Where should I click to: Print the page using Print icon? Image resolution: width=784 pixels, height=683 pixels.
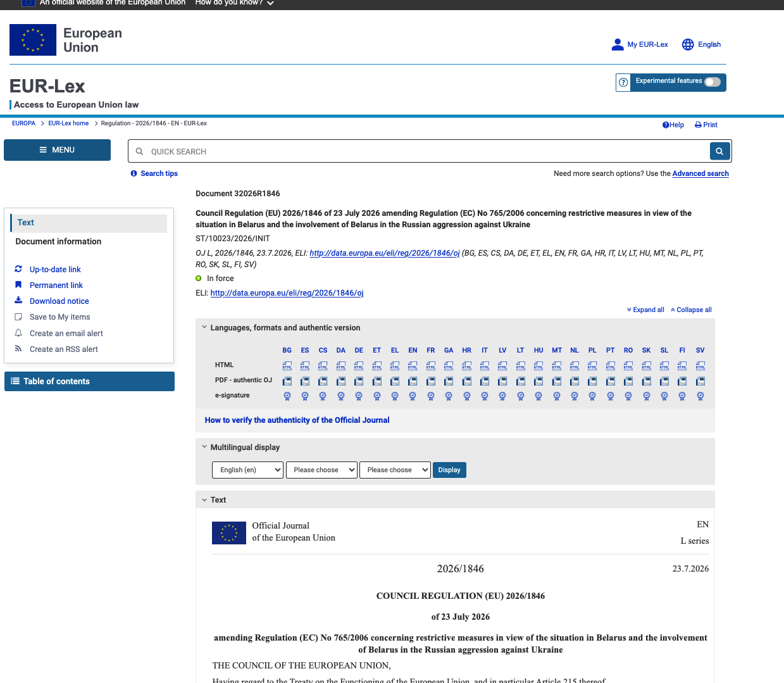[706, 125]
